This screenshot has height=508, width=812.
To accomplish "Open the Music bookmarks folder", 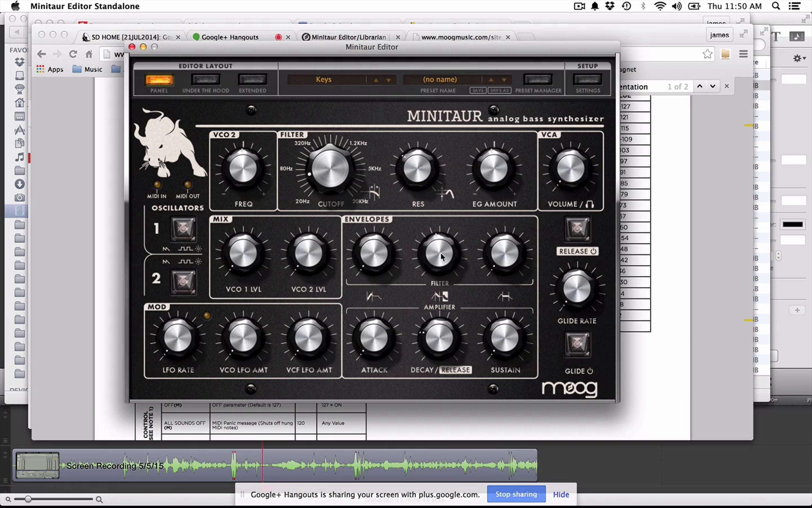I will pyautogui.click(x=87, y=69).
